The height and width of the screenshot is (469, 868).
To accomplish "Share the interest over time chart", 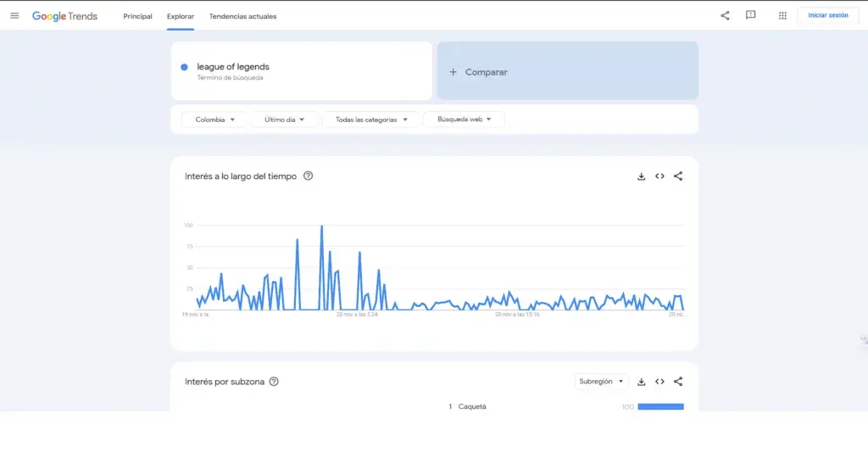I will (x=678, y=176).
